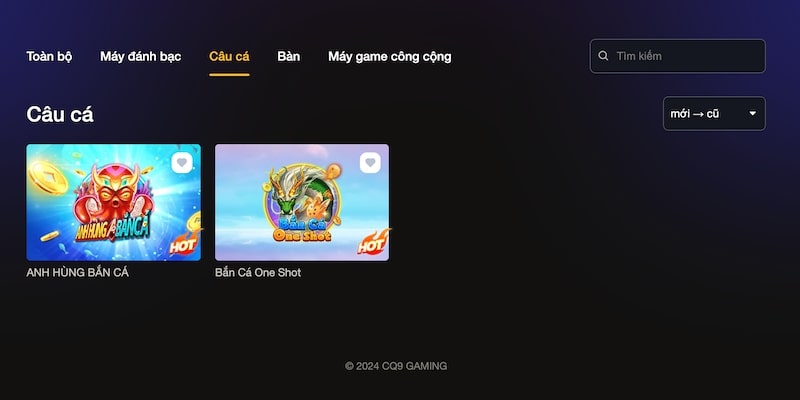Favorite the ANH HÙNG BẮN CÁ game heart
The width and height of the screenshot is (800, 400).
point(182,163)
